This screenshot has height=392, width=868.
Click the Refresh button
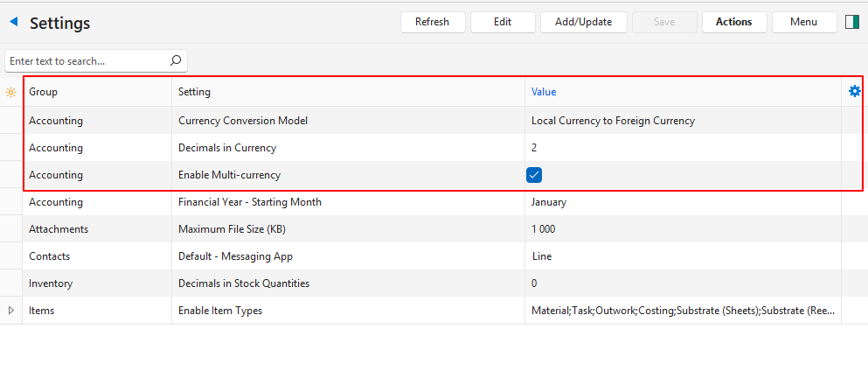(x=432, y=22)
